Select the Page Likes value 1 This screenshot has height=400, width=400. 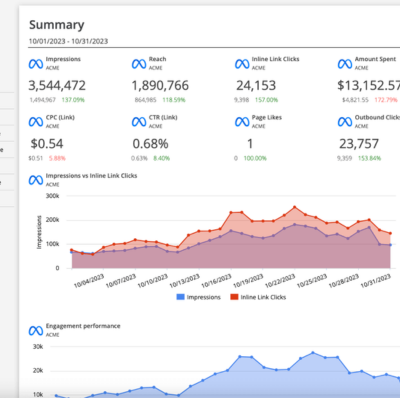250,144
